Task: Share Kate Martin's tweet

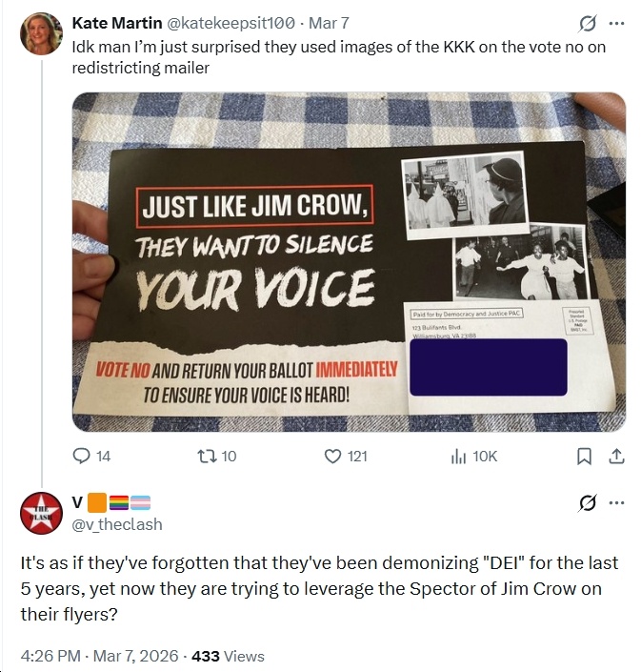Action: point(616,457)
